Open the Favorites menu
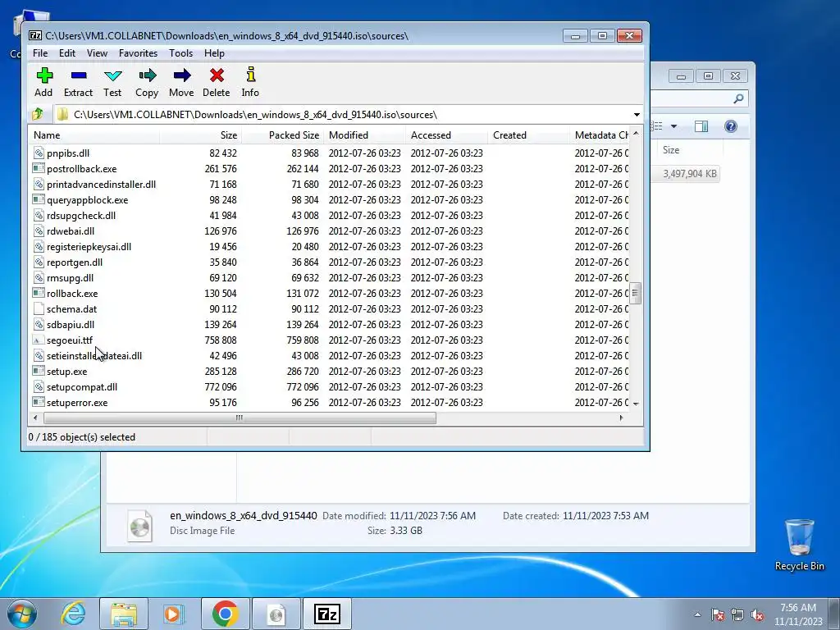Viewport: 840px width, 630px height. (x=138, y=53)
